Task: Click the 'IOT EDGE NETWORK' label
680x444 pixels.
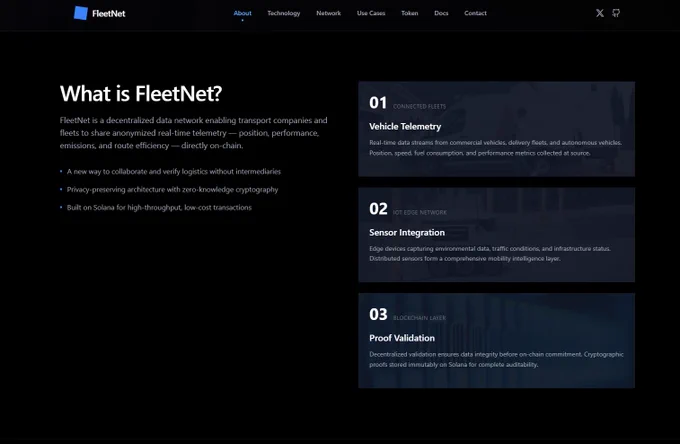Action: point(419,212)
